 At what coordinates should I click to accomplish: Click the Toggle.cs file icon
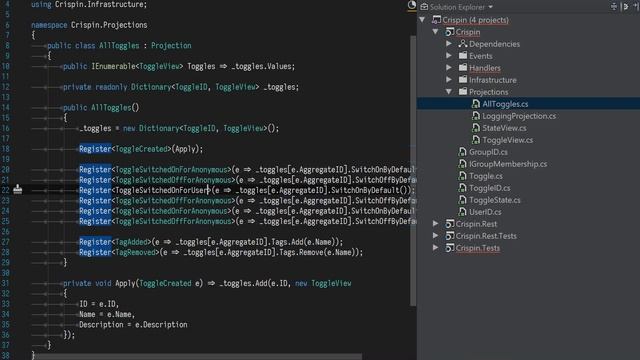coord(462,176)
